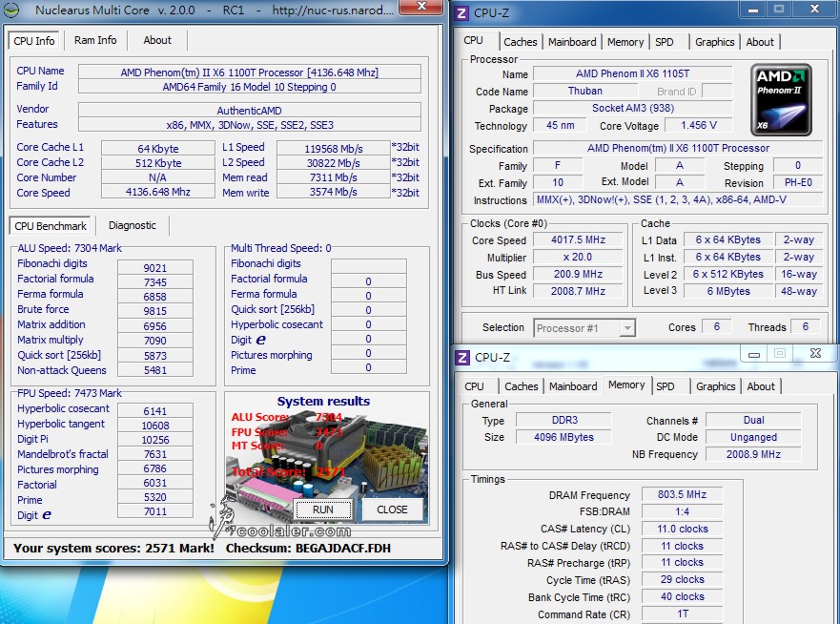Open Caches tab in top CPU-Z window
This screenshot has height=624, width=840.
click(521, 42)
